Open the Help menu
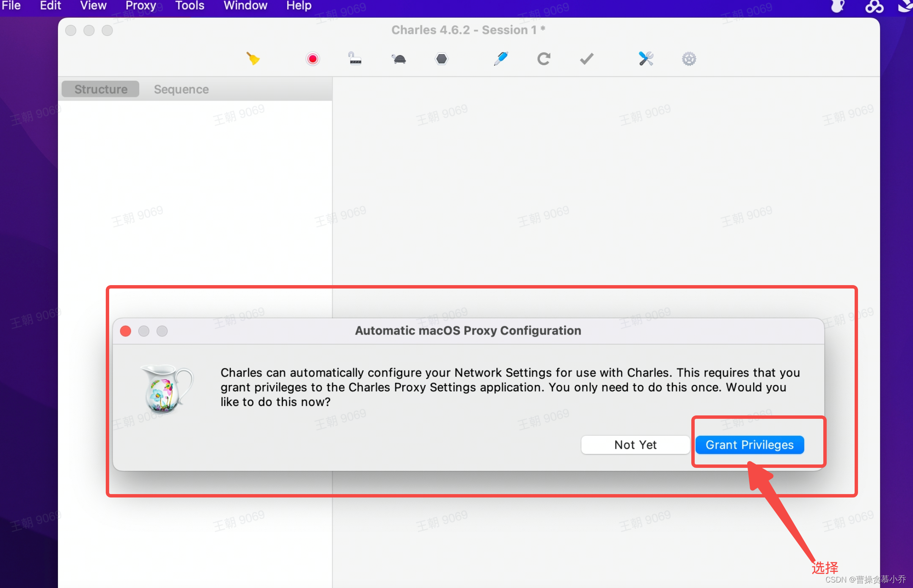 click(299, 5)
